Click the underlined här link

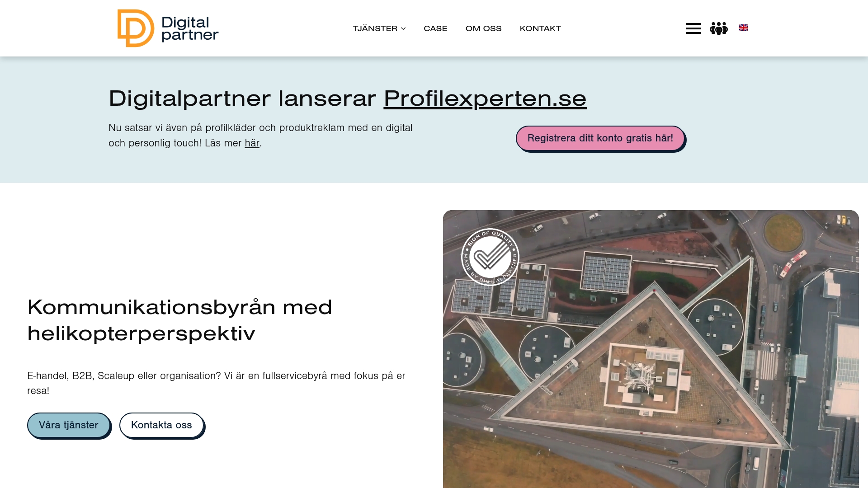point(252,143)
